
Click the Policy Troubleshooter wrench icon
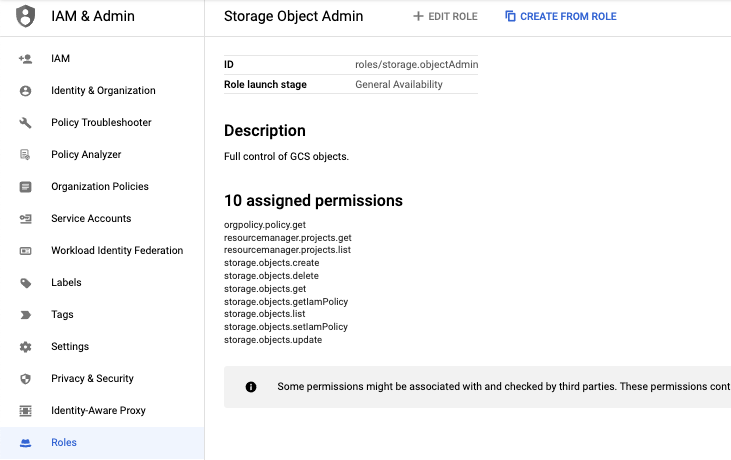[x=26, y=123]
